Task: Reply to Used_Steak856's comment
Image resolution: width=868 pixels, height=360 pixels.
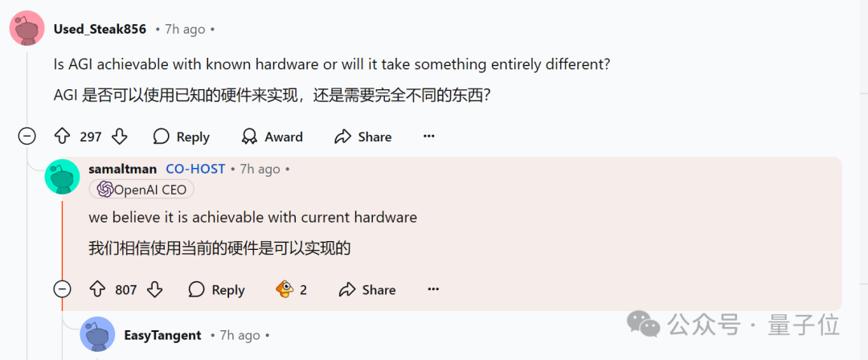Action: pos(182,137)
